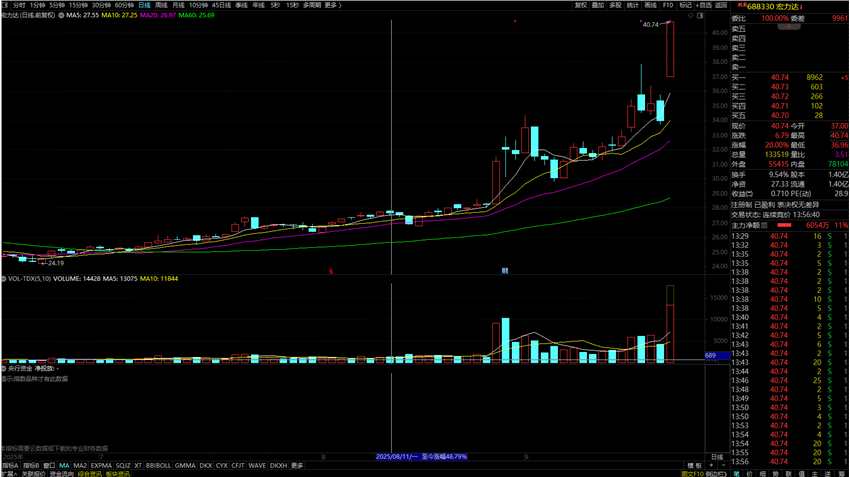This screenshot has width=850, height=477.
Task: Select the 1分钟 period tab
Action: tap(37, 5)
